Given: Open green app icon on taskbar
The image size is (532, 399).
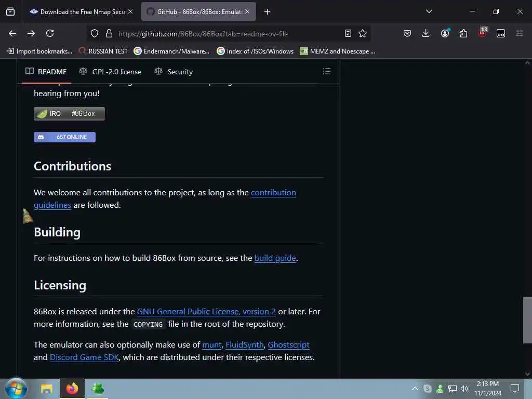Looking at the screenshot, I should pos(98,389).
